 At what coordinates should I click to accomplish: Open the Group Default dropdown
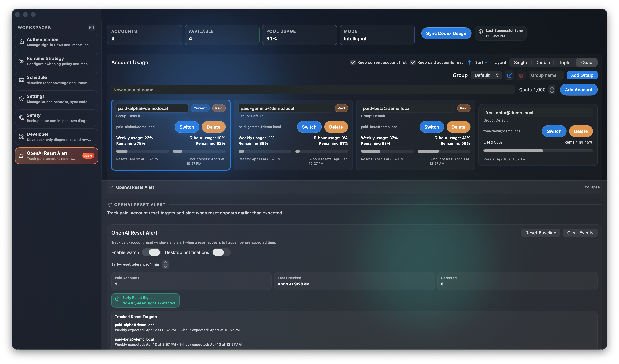coord(486,75)
